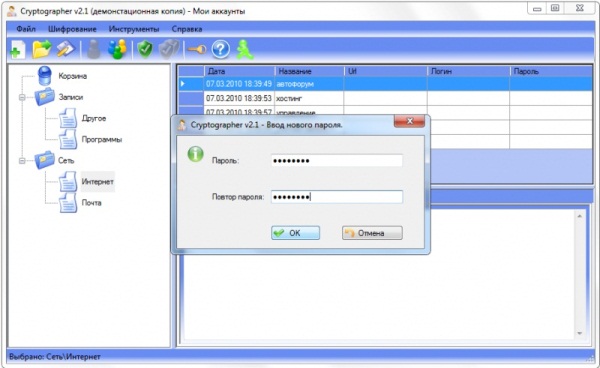Close the password dialog with red X

(x=409, y=121)
